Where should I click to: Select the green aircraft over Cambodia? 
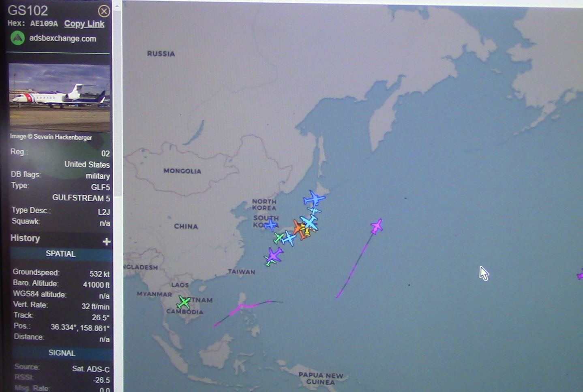(x=184, y=302)
